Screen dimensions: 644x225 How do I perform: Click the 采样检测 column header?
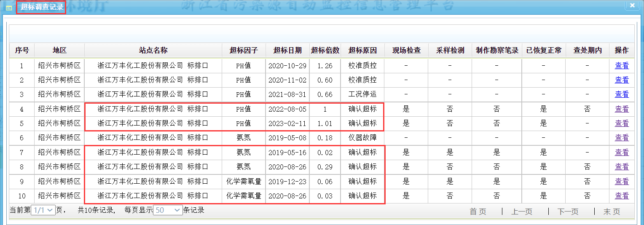coord(450,50)
